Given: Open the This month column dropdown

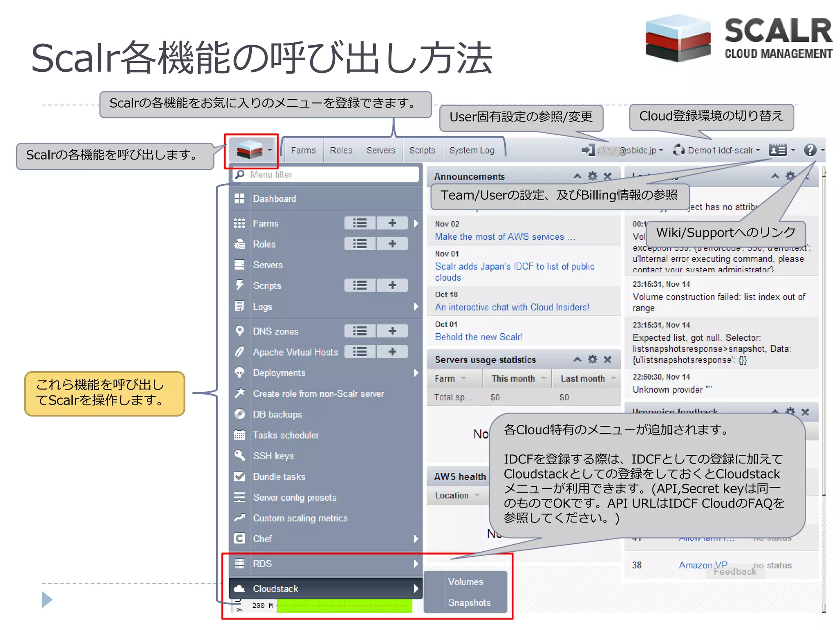Looking at the screenshot, I should [543, 378].
